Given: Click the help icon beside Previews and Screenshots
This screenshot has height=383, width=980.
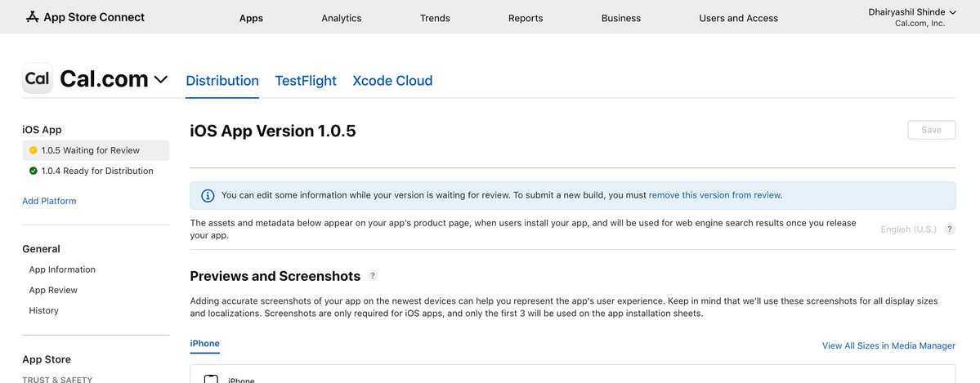Looking at the screenshot, I should click(x=373, y=275).
